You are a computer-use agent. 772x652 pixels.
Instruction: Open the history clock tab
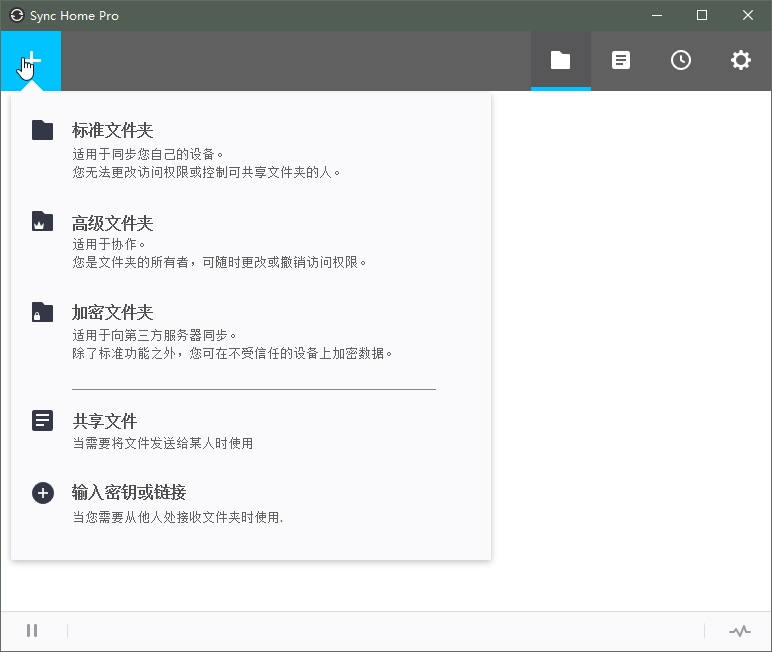680,61
